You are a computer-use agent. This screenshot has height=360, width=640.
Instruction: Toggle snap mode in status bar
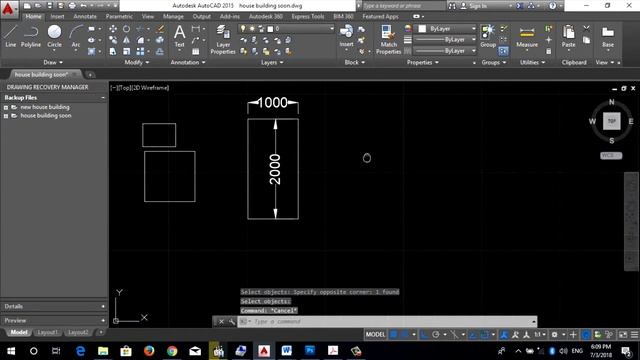[x=404, y=335]
